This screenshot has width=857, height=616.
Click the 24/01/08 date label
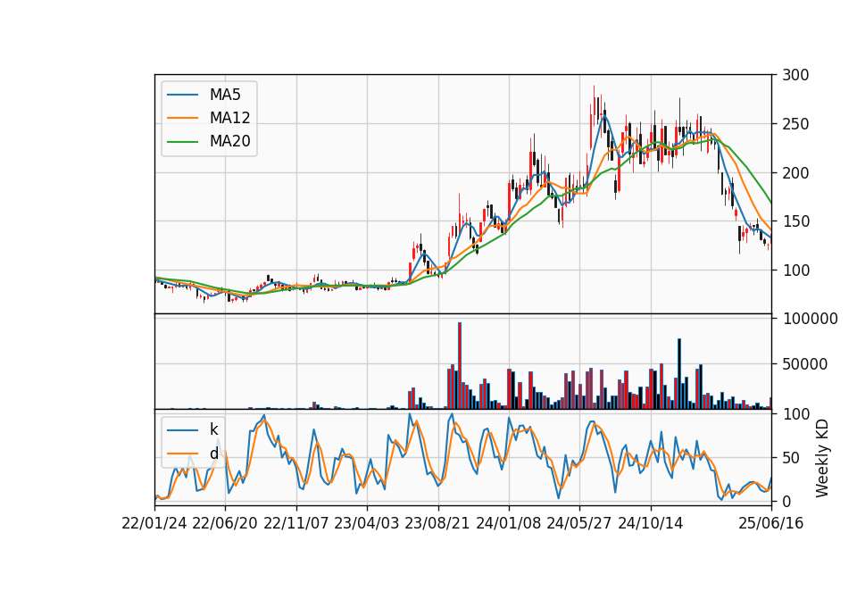point(508,523)
